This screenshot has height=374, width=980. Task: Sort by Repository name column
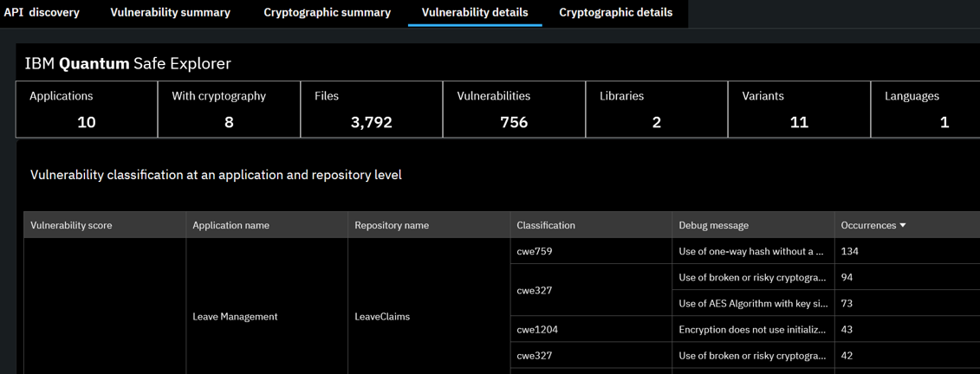(392, 225)
